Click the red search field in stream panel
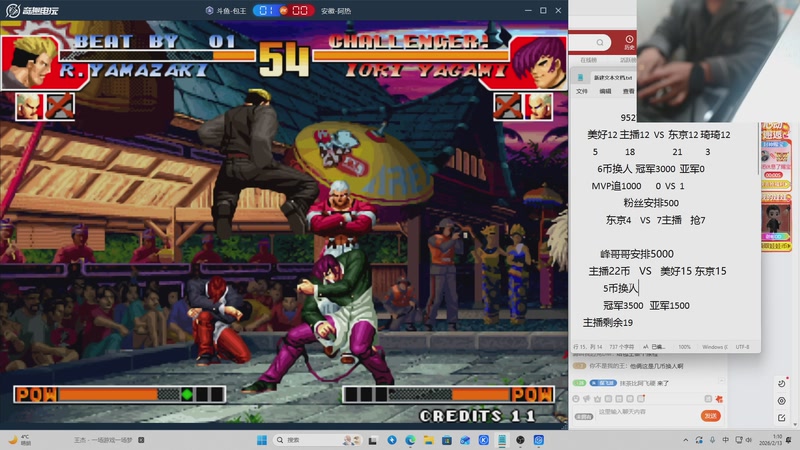Viewport: 800px width, 450px height. pyautogui.click(x=590, y=42)
